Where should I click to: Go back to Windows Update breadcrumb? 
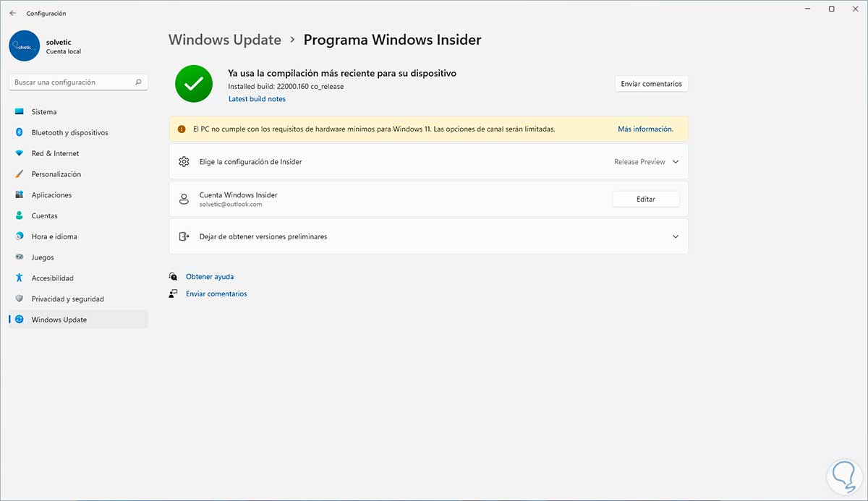[x=225, y=40]
